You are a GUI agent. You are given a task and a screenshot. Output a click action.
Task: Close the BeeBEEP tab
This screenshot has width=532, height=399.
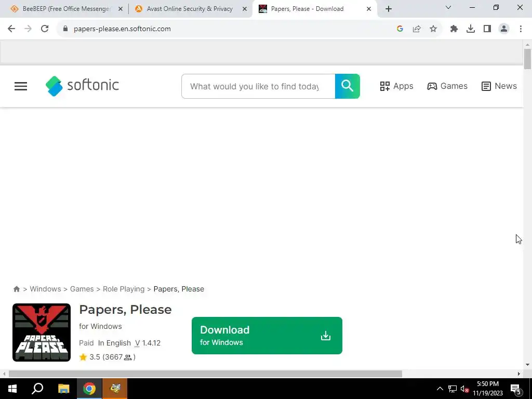click(x=121, y=9)
